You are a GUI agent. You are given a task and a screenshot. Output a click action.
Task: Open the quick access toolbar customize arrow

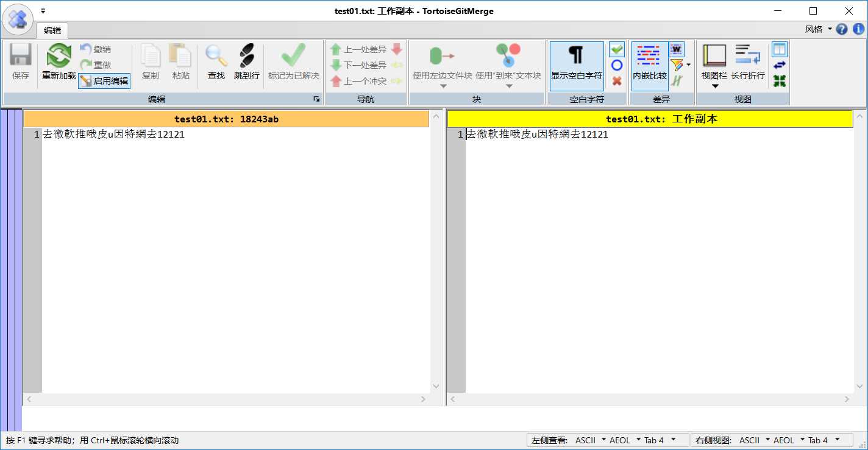(43, 11)
